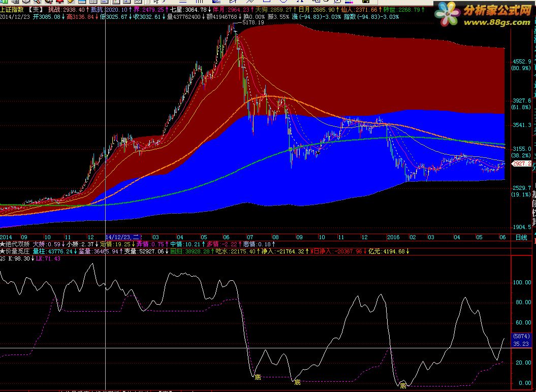This screenshot has width=536, height=392.
Task: Click the current price tag 2927.2
Action: click(x=521, y=164)
